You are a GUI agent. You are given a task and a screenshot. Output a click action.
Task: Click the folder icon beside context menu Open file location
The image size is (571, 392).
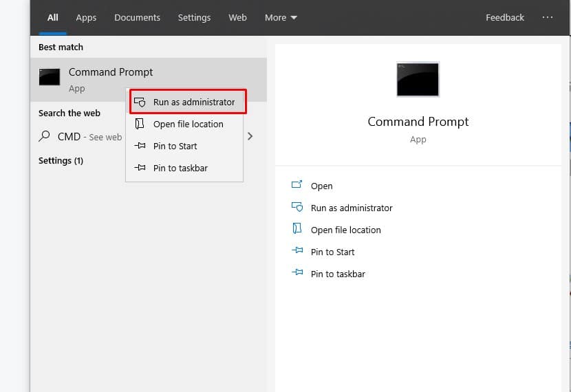pyautogui.click(x=140, y=124)
